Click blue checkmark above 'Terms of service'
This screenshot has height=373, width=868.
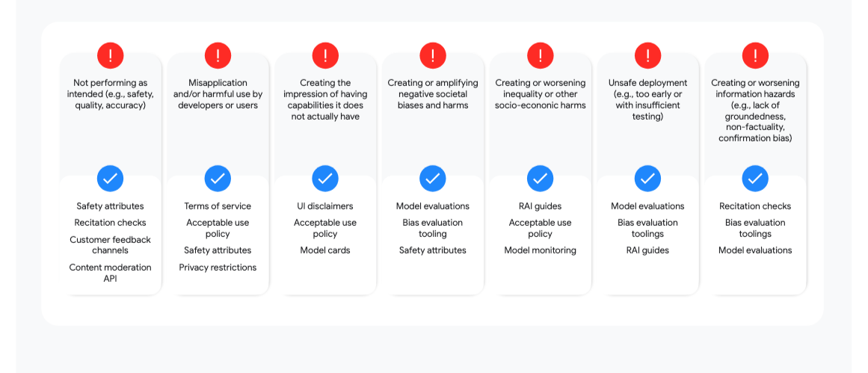click(x=218, y=179)
